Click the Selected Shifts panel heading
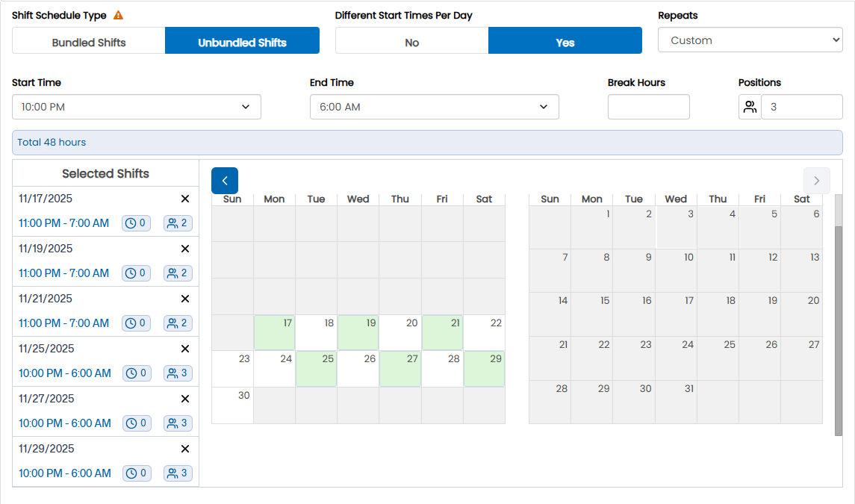This screenshot has height=504, width=855. (x=105, y=173)
